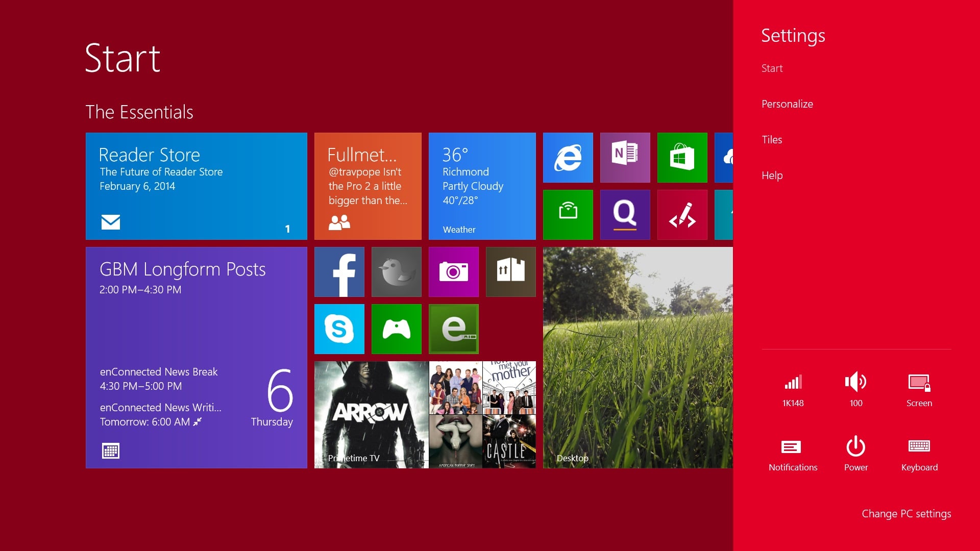Open the purple Q app tile
Image resolution: width=980 pixels, height=551 pixels.
(625, 215)
